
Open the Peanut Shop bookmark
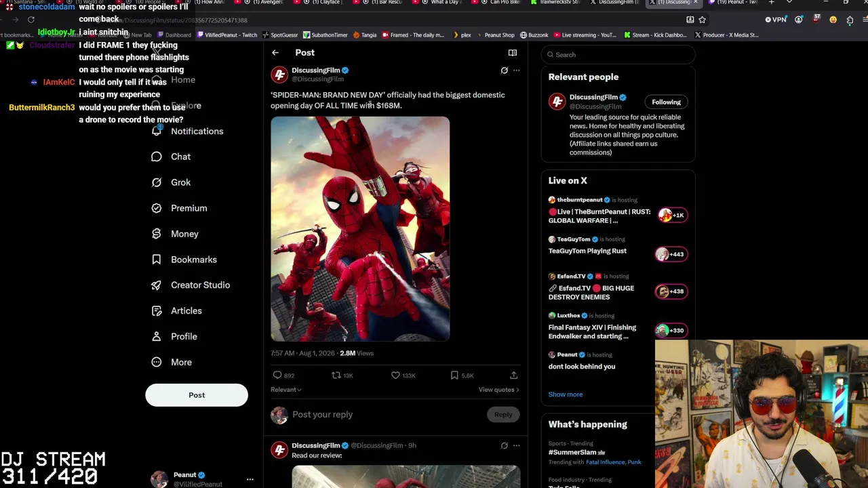point(495,35)
